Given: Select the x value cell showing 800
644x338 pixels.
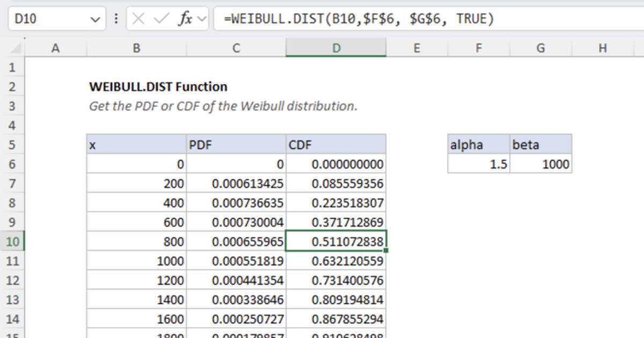Looking at the screenshot, I should pos(136,241).
